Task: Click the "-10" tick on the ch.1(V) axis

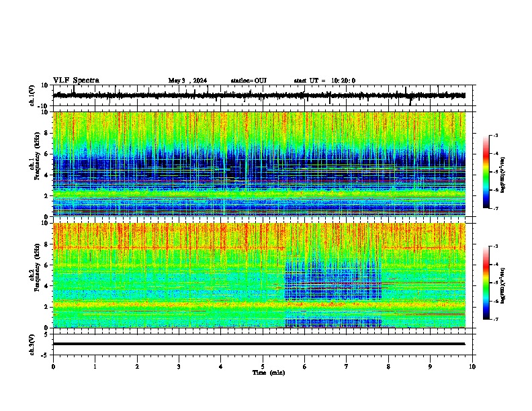Action: point(43,106)
